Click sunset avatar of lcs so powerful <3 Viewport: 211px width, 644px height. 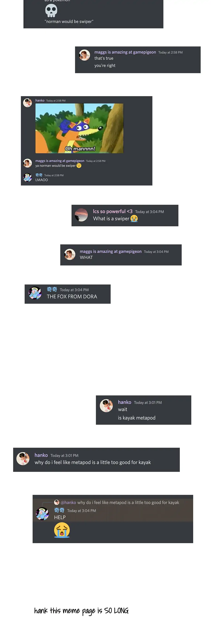pyautogui.click(x=81, y=215)
